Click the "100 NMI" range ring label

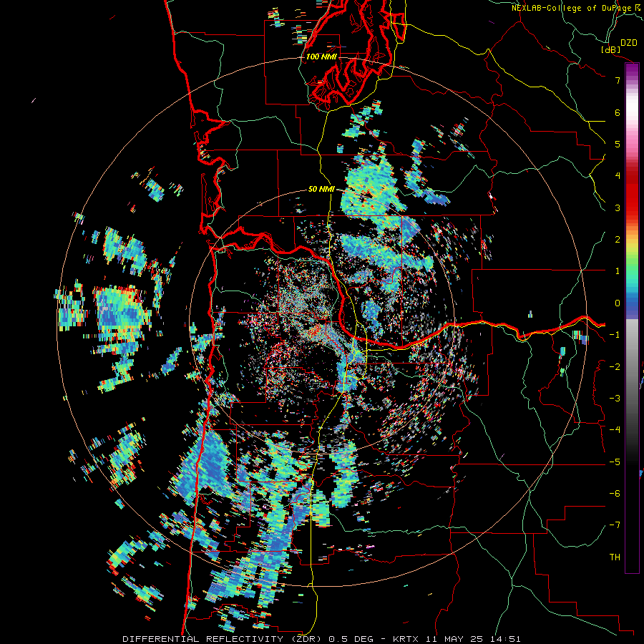coord(321,57)
